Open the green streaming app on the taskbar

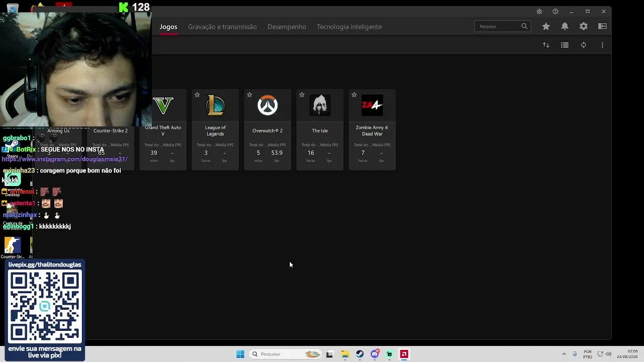click(x=389, y=354)
